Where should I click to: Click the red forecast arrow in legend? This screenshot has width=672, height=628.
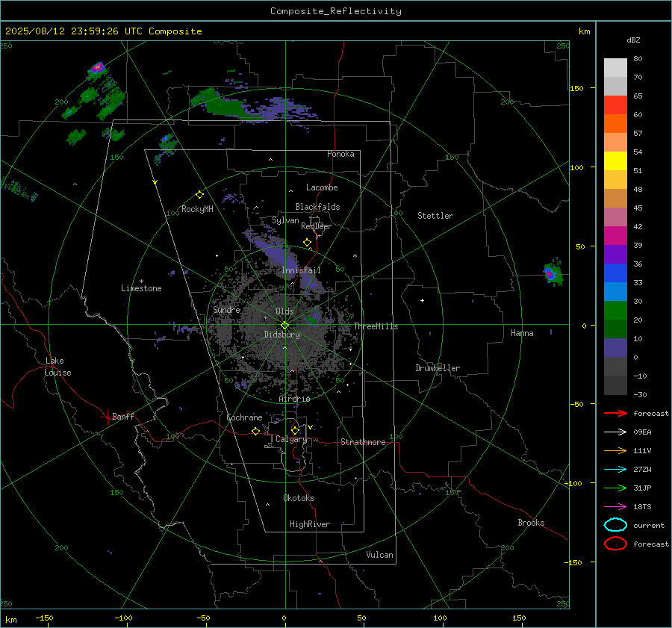[x=615, y=413]
